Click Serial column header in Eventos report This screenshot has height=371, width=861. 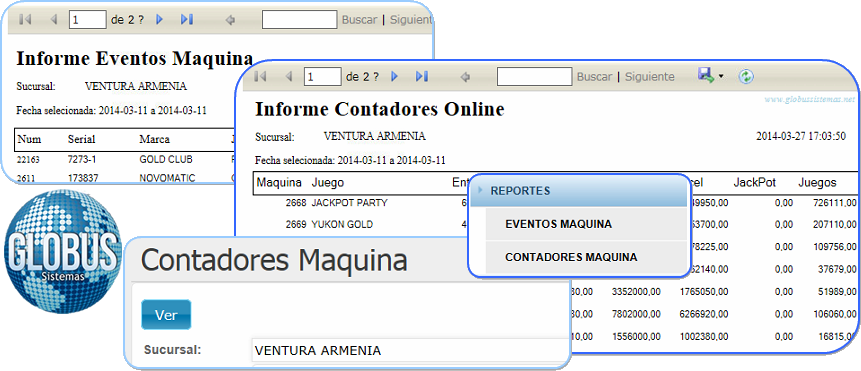coord(81,139)
